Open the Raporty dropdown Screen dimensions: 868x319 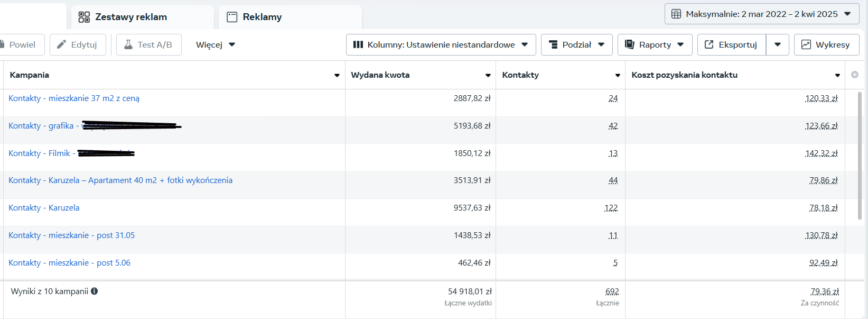(x=655, y=45)
